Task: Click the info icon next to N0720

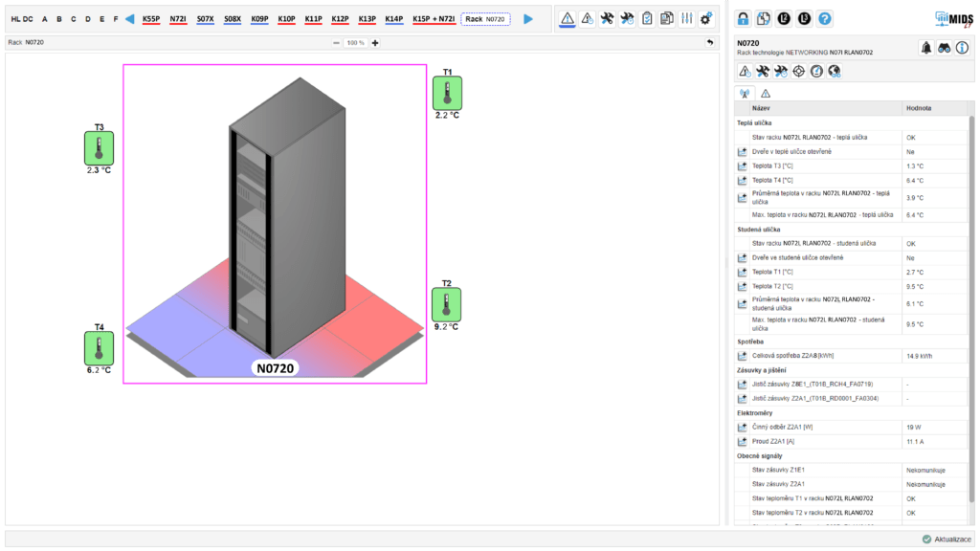Action: [962, 49]
